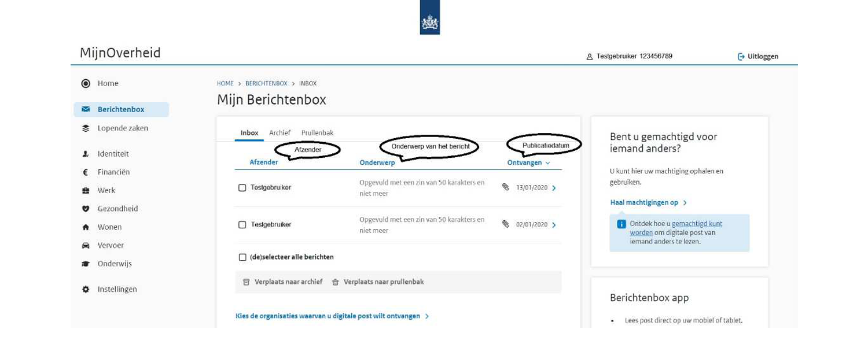Open Instellingen in the sidebar
Image resolution: width=868 pixels, height=359 pixels.
pyautogui.click(x=117, y=289)
